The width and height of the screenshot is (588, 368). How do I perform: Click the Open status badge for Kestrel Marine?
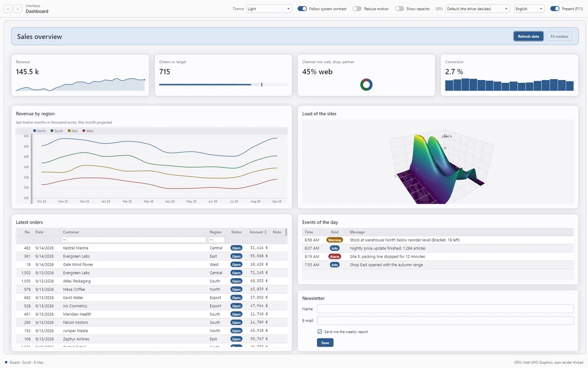tap(236, 248)
